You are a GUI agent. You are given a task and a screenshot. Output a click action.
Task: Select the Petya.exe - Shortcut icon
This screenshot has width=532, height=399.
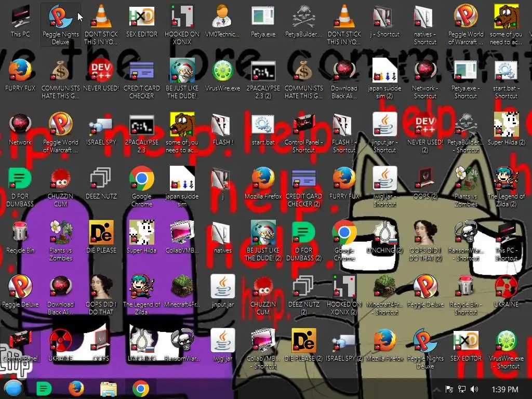pyautogui.click(x=466, y=79)
